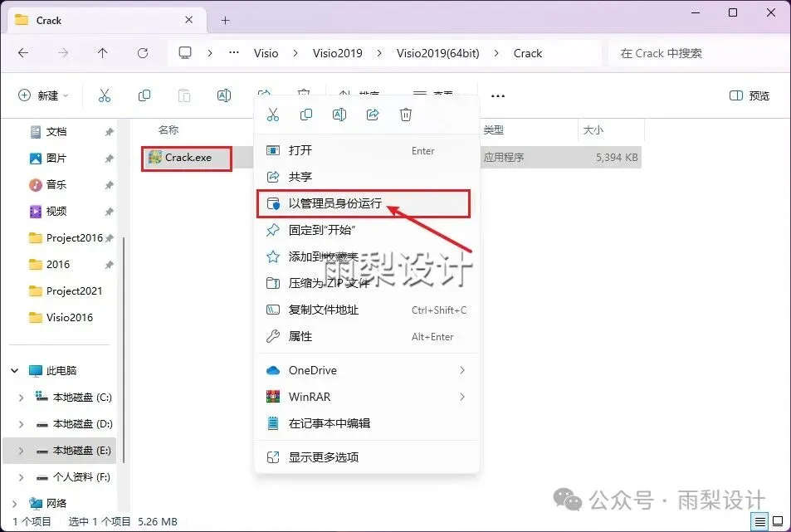Expand Local Disk (C:) chevron

coord(22,398)
